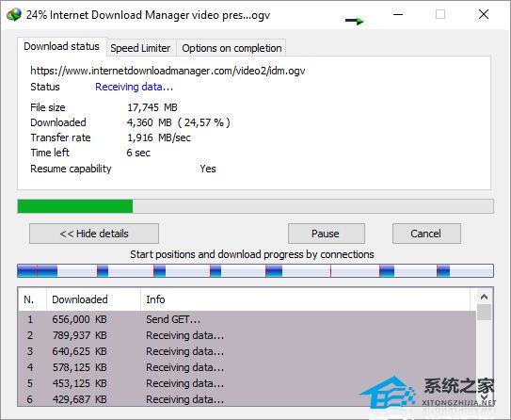The width and height of the screenshot is (511, 420).
Task: Click the Send GET... info text
Action: pos(173,319)
